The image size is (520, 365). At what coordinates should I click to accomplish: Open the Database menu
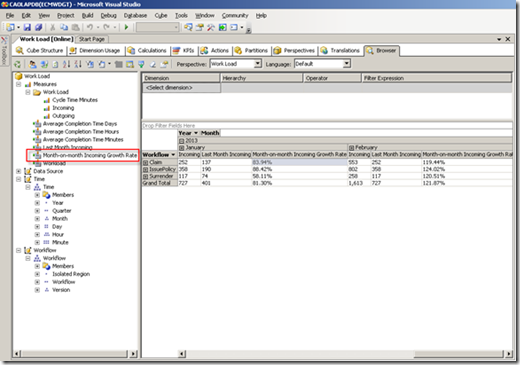(x=135, y=15)
